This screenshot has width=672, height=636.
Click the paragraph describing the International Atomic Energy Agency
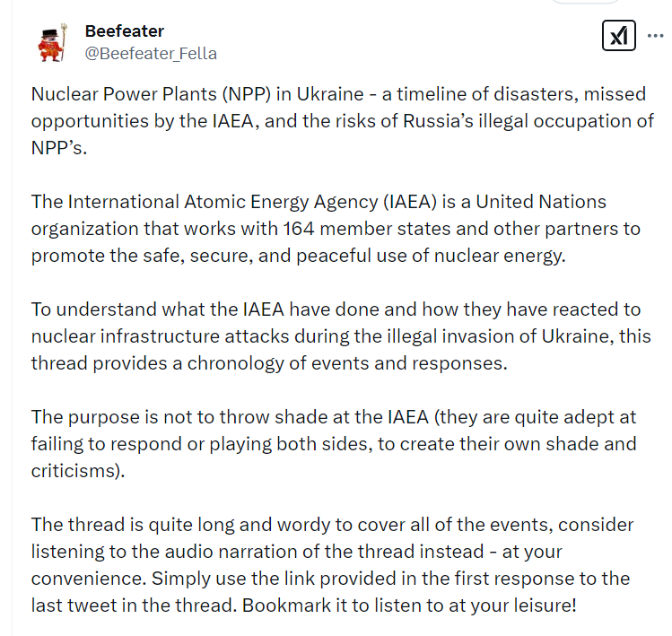point(336,229)
